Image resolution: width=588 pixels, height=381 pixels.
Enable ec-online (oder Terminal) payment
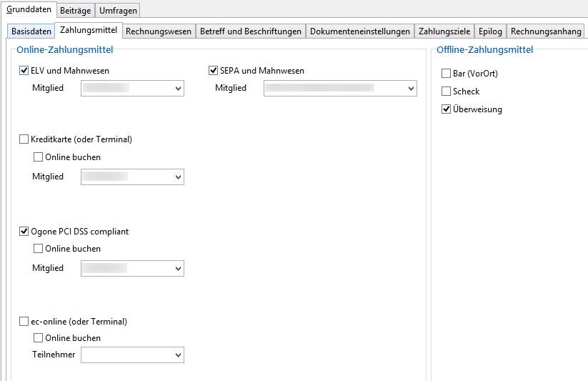(x=24, y=322)
